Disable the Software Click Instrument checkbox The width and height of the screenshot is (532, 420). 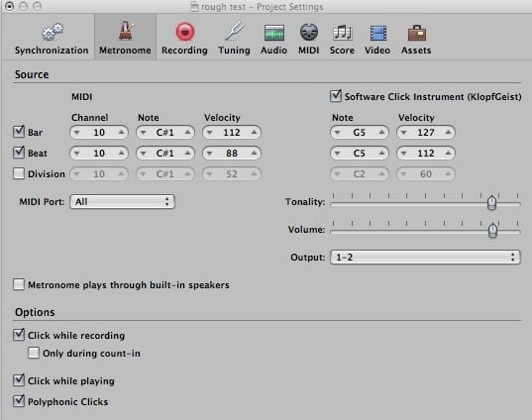point(336,96)
